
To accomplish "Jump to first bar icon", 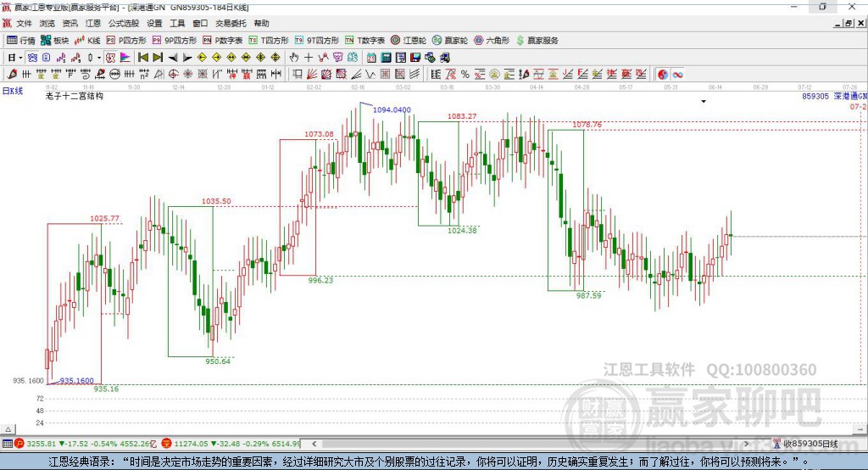I will pyautogui.click(x=142, y=58).
